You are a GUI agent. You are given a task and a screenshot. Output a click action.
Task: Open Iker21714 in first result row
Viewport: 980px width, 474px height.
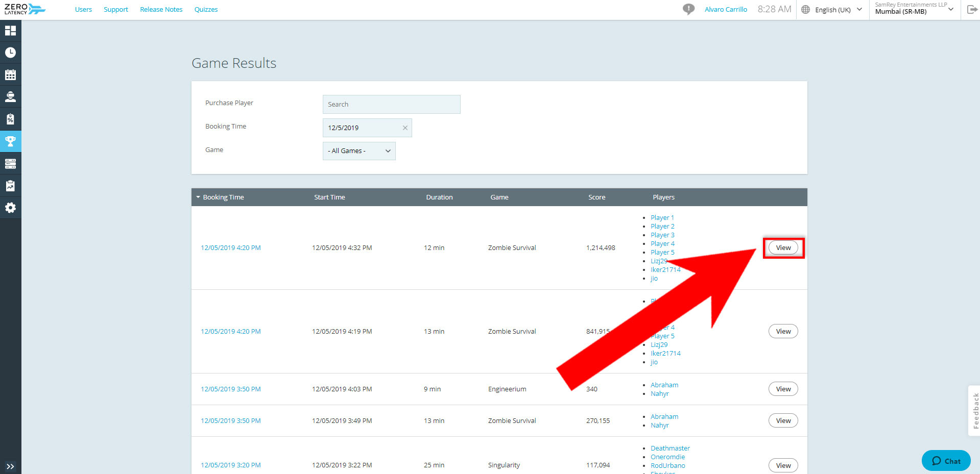coord(665,270)
